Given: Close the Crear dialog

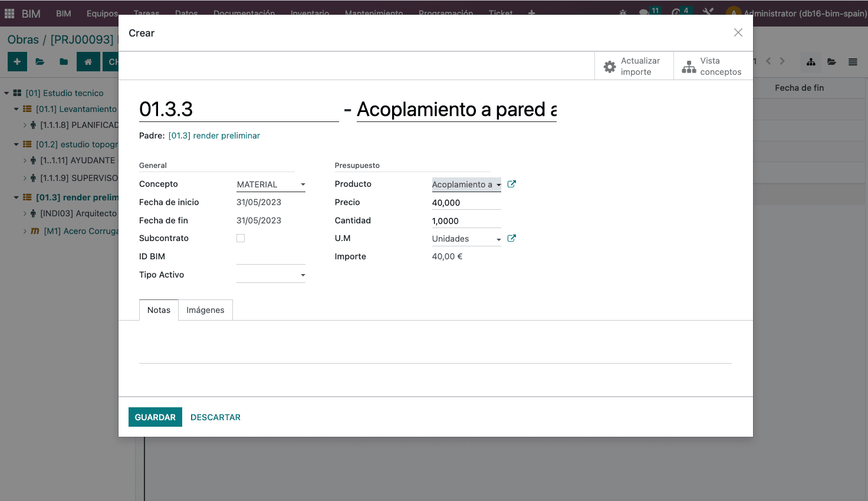Looking at the screenshot, I should pyautogui.click(x=738, y=32).
